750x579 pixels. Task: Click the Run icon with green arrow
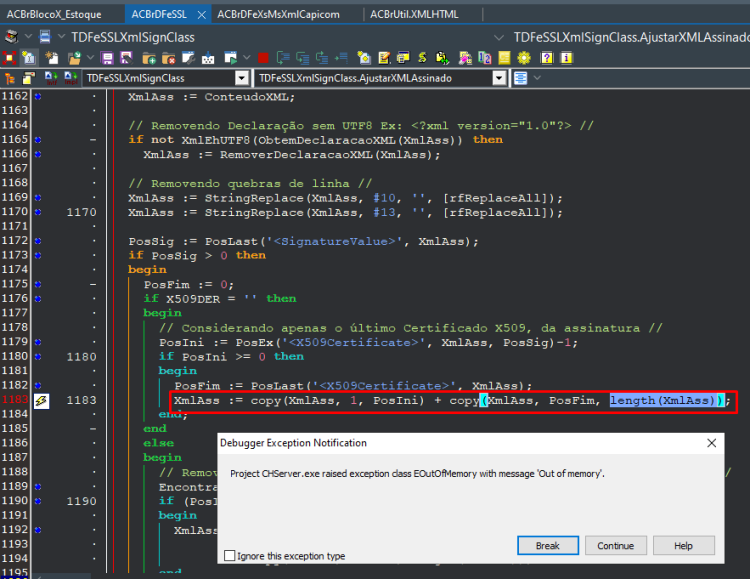[x=231, y=58]
